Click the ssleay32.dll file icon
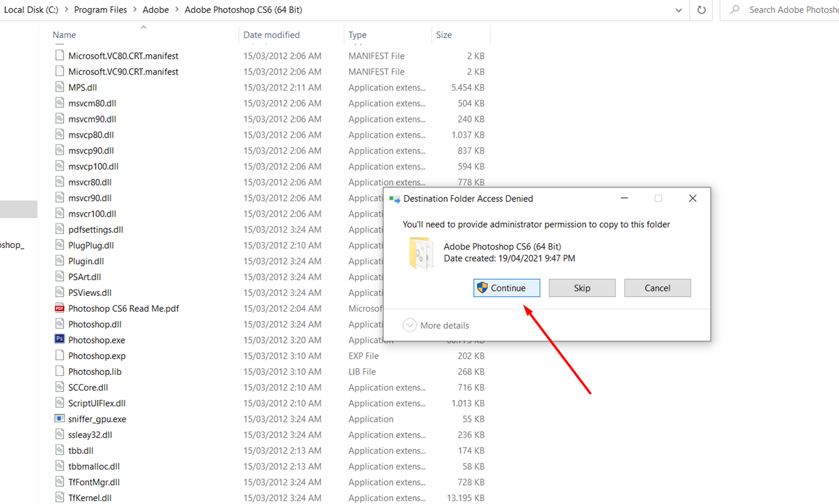Image resolution: width=839 pixels, height=504 pixels. [x=59, y=434]
